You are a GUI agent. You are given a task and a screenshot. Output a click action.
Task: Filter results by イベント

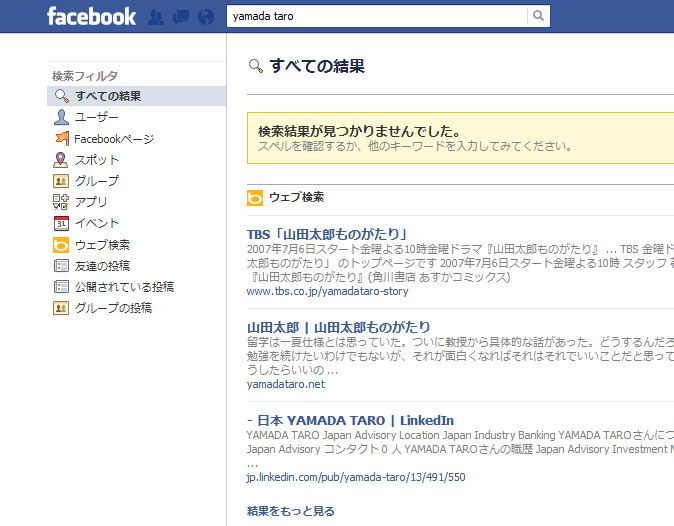click(x=97, y=223)
